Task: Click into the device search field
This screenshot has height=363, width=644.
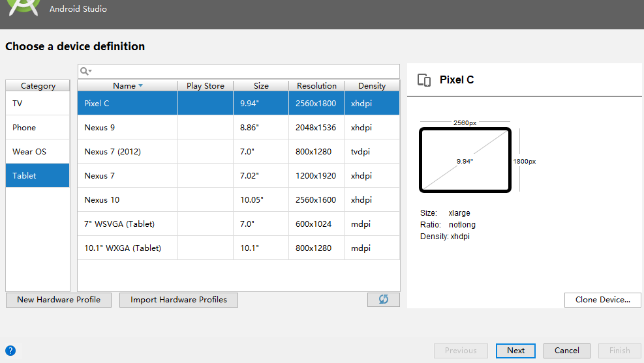Action: pos(239,72)
